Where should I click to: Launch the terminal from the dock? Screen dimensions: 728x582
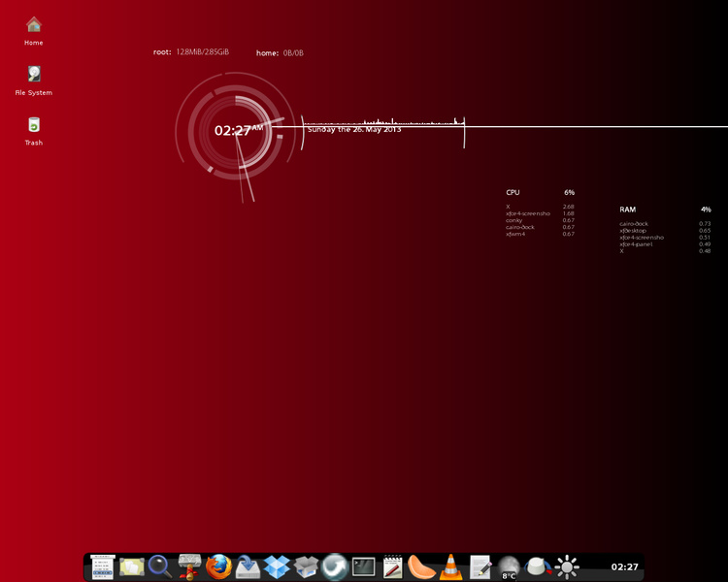[x=364, y=566]
